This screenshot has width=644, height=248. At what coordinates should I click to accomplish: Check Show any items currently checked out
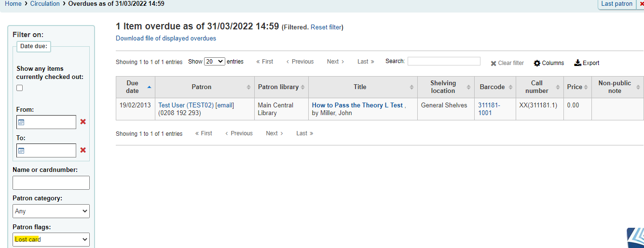coord(20,88)
